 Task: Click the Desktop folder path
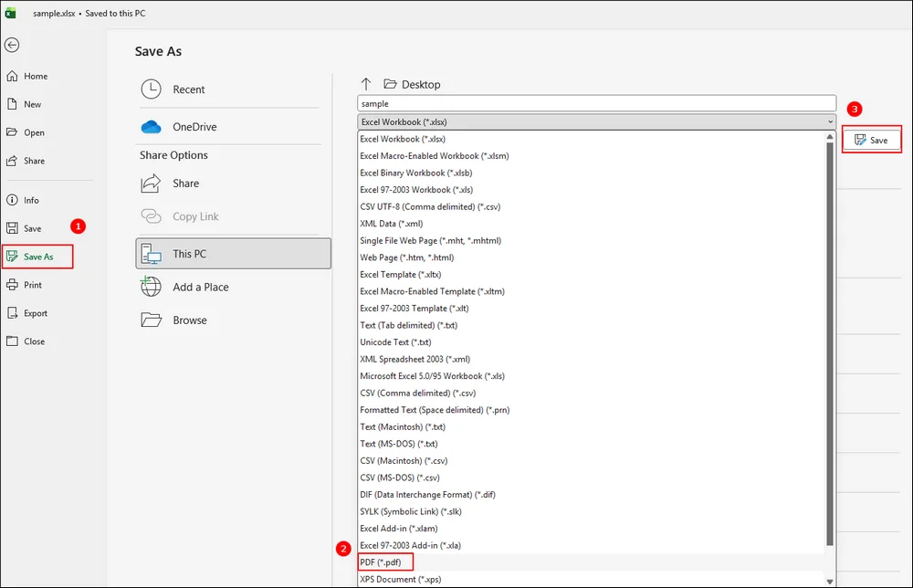pos(413,84)
